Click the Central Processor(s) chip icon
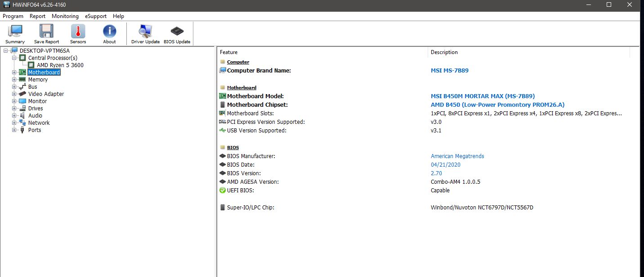Viewport: 644px width, 277px height. pos(22,58)
